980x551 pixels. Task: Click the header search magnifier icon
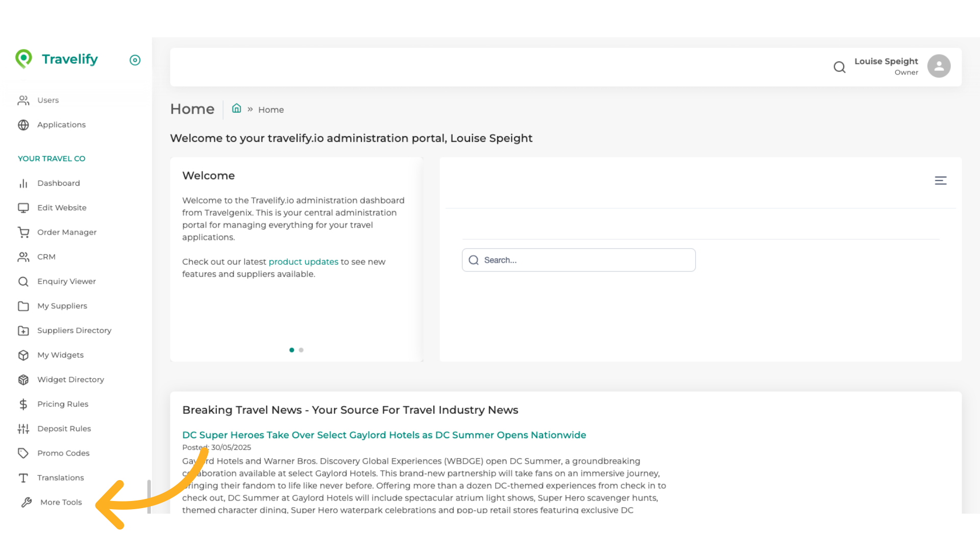839,67
